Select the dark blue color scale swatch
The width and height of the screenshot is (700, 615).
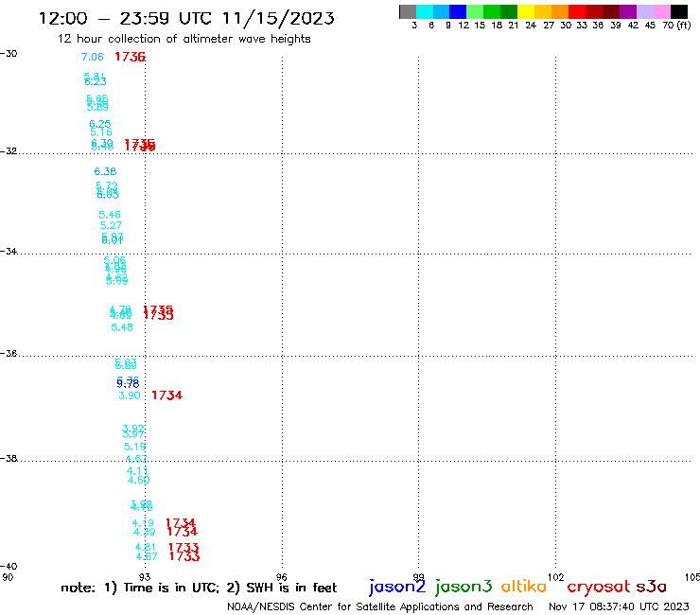(458, 11)
